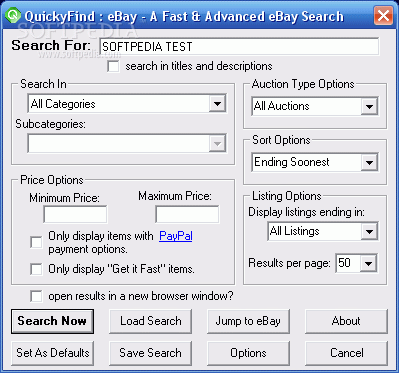Open the Results per page dropdown
Image resolution: width=399 pixels, height=373 pixels.
tap(357, 263)
